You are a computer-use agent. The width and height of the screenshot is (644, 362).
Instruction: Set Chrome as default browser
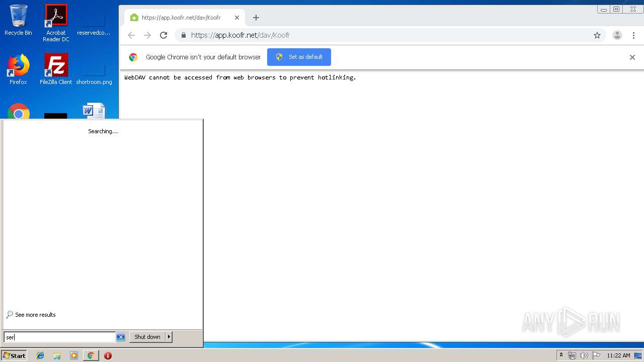(x=299, y=57)
